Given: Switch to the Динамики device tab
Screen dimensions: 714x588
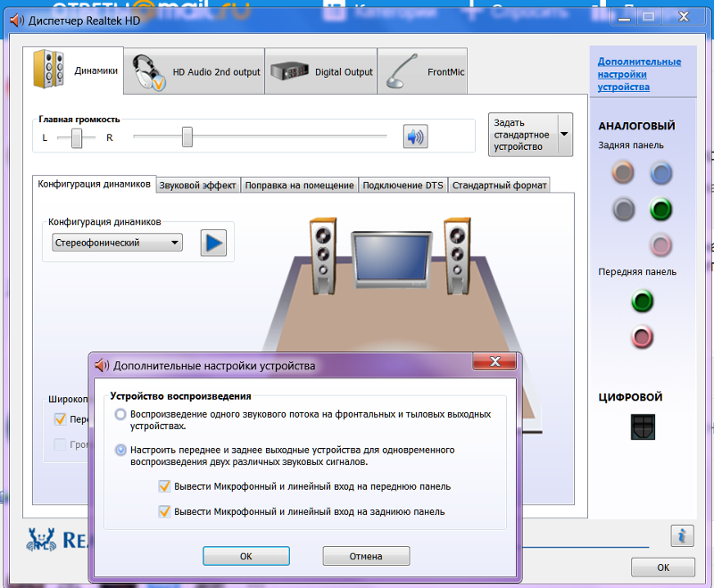Looking at the screenshot, I should 73,70.
